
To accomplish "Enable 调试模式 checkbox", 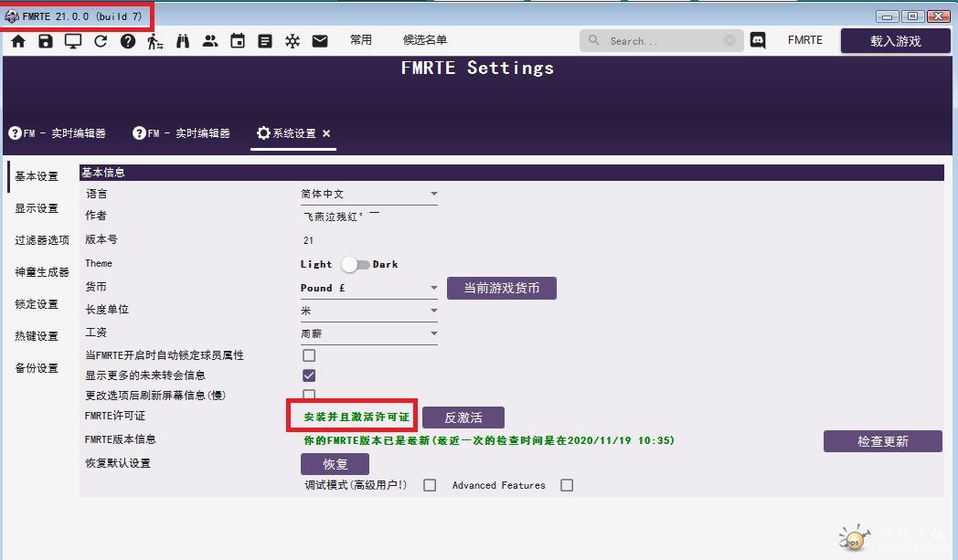I will [x=431, y=485].
